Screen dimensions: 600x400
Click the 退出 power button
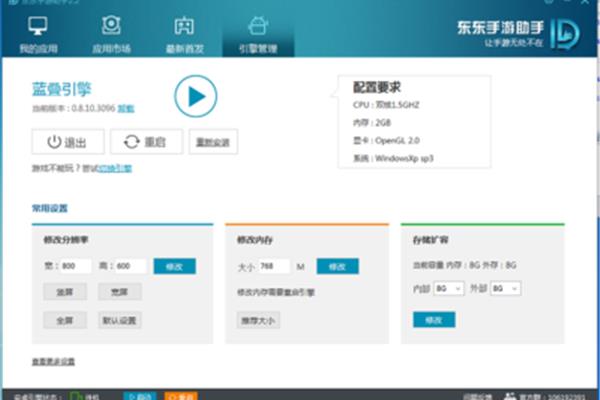coord(68,142)
